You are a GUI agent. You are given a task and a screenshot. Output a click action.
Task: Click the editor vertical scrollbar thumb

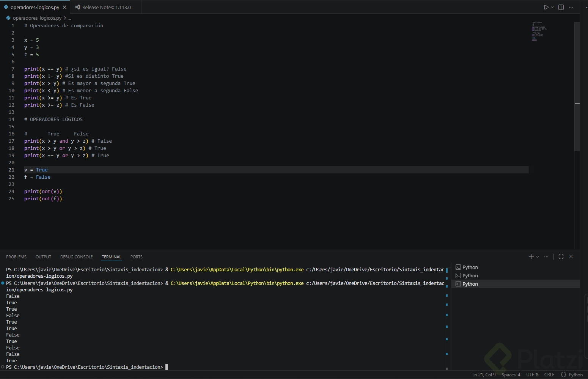[577, 86]
